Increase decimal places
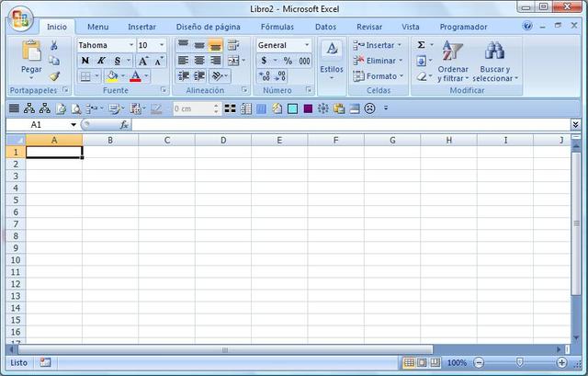This screenshot has width=588, height=376. click(x=264, y=76)
